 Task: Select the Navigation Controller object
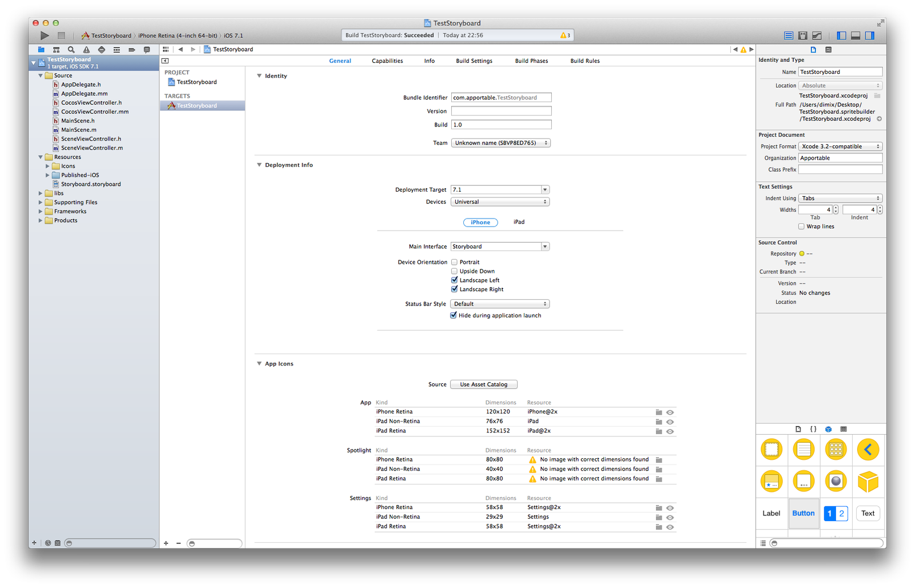(868, 450)
